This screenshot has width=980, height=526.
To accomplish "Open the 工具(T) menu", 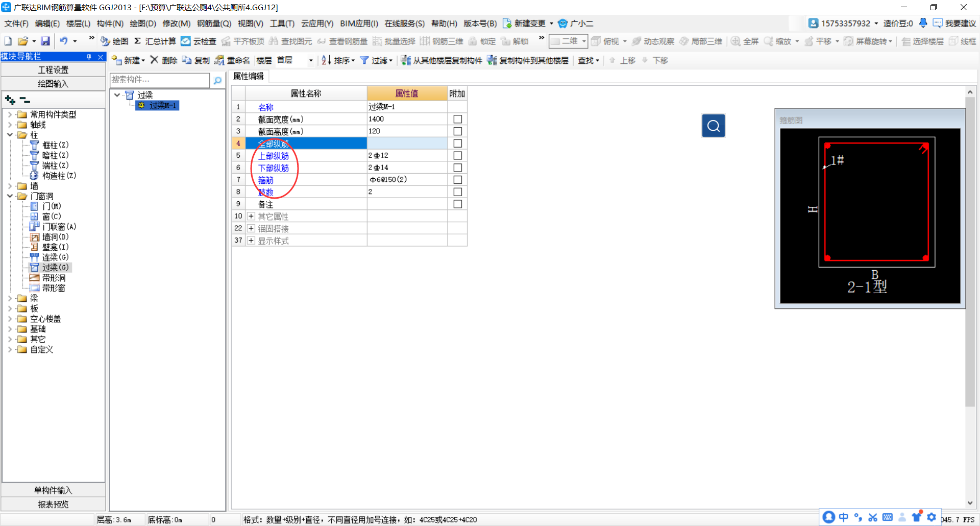I will (x=282, y=23).
